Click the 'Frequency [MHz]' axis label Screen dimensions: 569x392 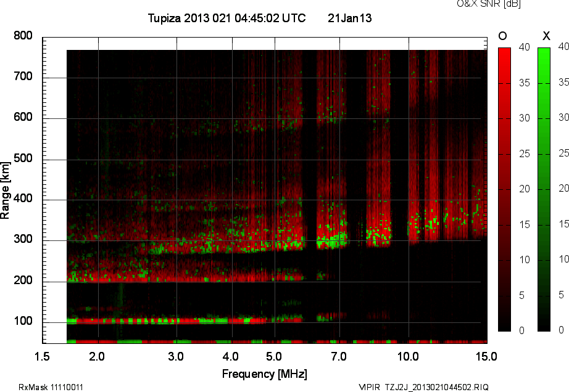click(x=265, y=374)
